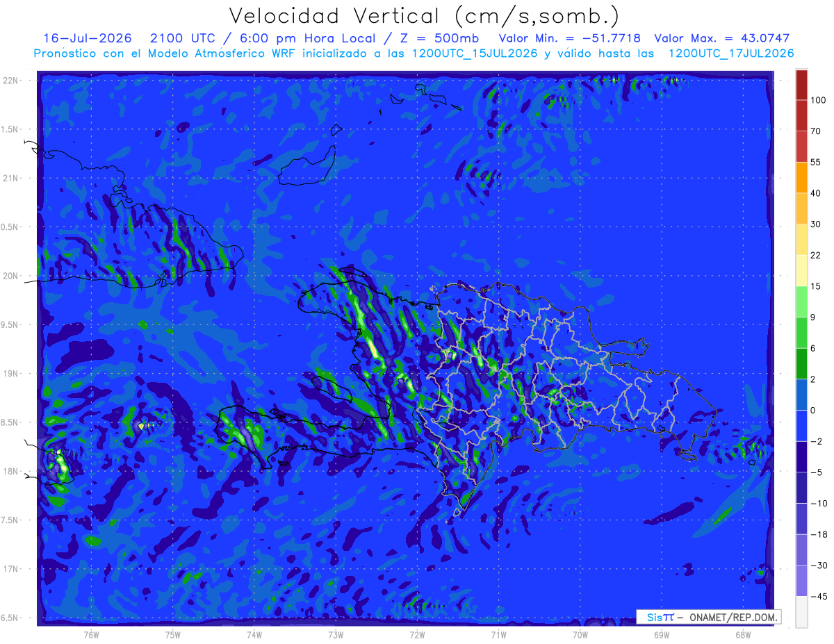Click the '-45' color bar label
Screen dimensions: 834x644
[818, 596]
